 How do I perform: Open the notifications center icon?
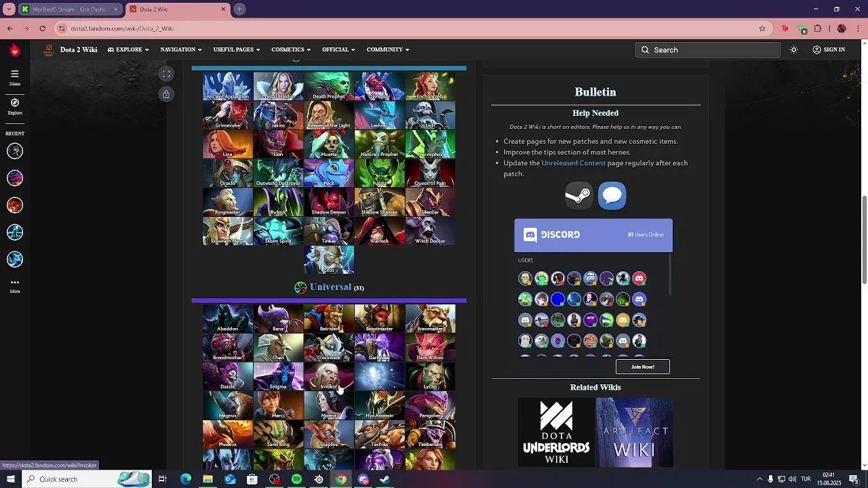854,479
